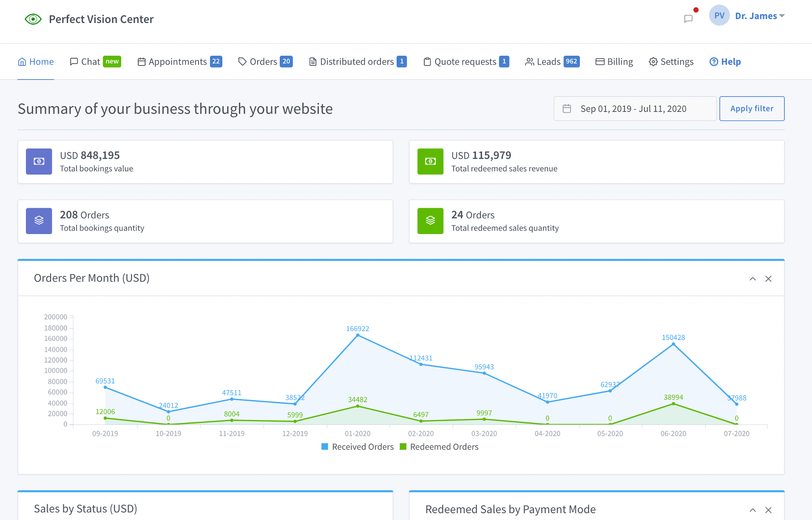Click the Sales by Status (USD) heading

pyautogui.click(x=85, y=509)
